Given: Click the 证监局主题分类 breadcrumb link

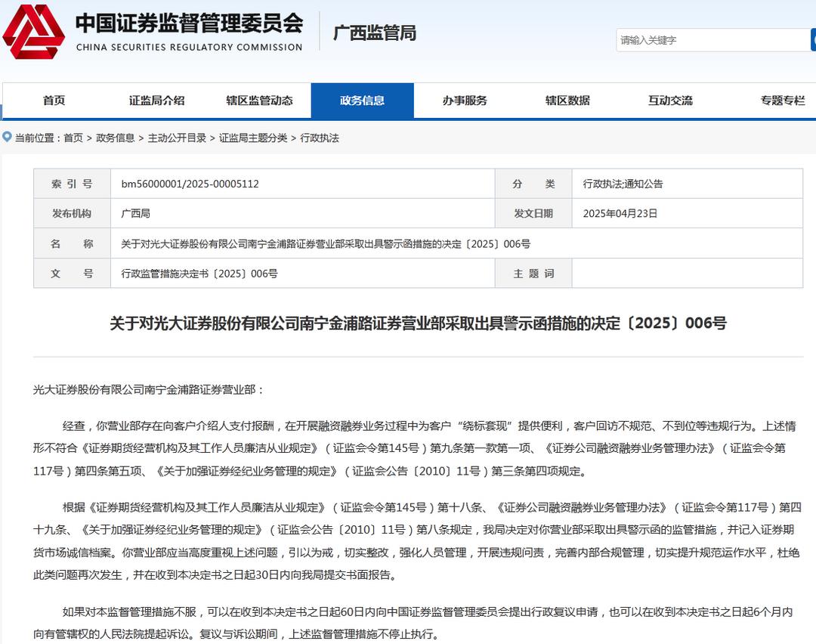Looking at the screenshot, I should (x=253, y=138).
